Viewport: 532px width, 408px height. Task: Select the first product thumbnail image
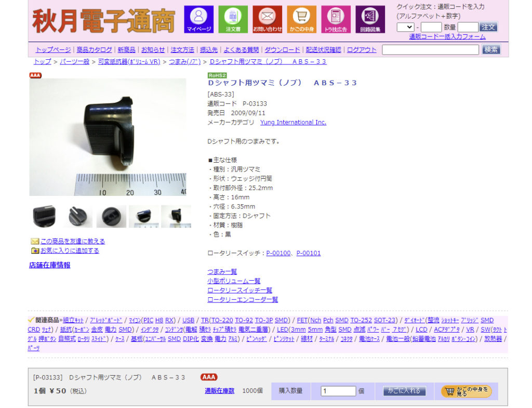[x=44, y=216]
